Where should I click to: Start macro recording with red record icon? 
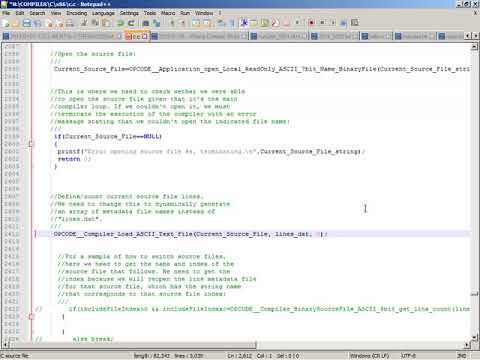point(312,23)
